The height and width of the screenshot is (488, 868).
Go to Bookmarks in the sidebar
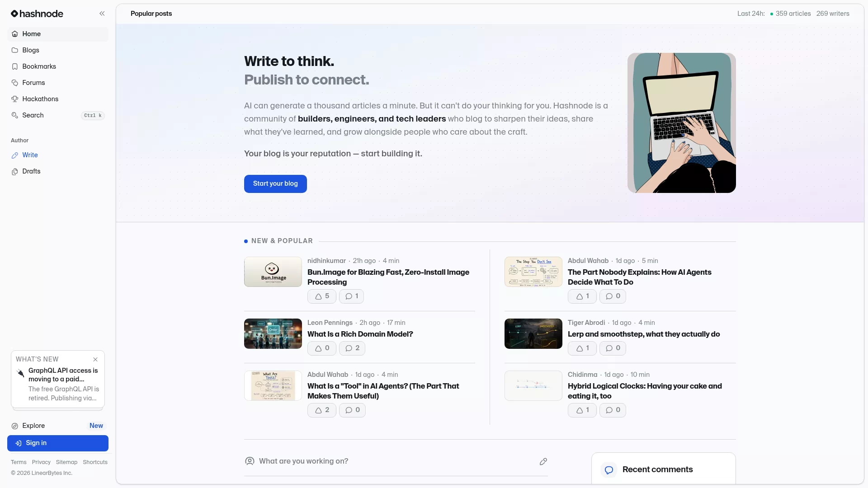58,66
